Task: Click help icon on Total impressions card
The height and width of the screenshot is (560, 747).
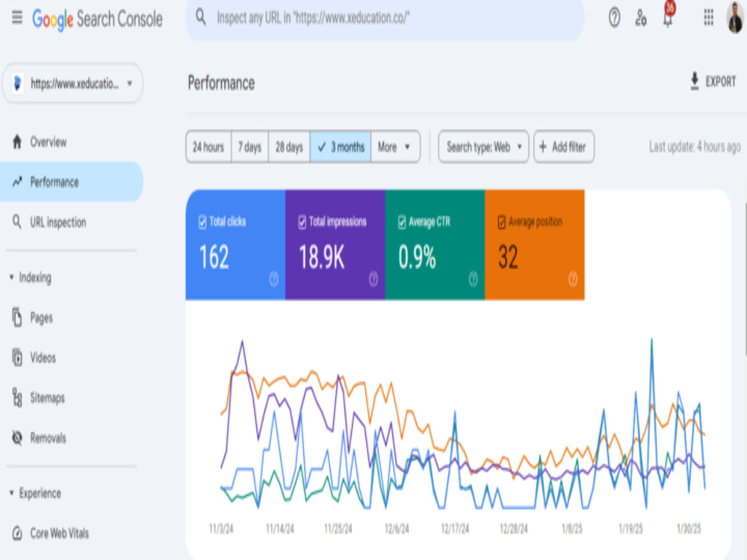Action: coord(373,279)
